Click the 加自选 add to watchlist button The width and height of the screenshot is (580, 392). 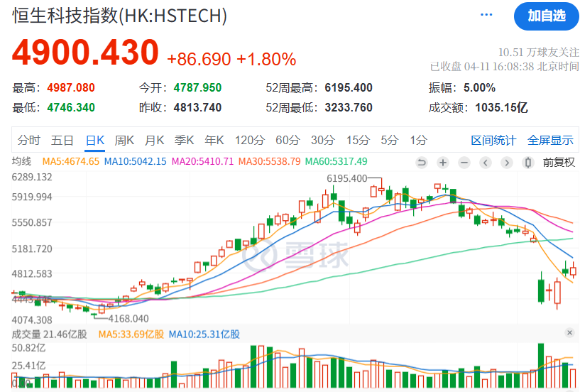coord(547,16)
